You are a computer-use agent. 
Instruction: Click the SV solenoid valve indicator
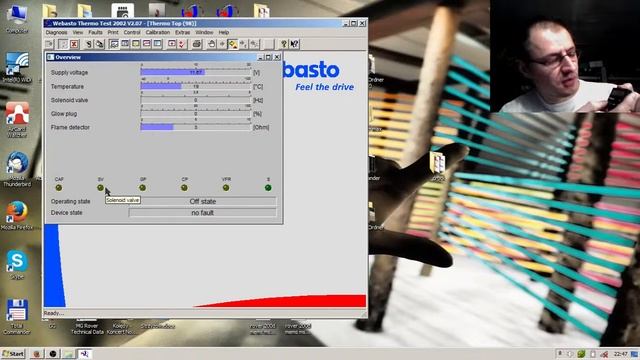(x=100, y=188)
